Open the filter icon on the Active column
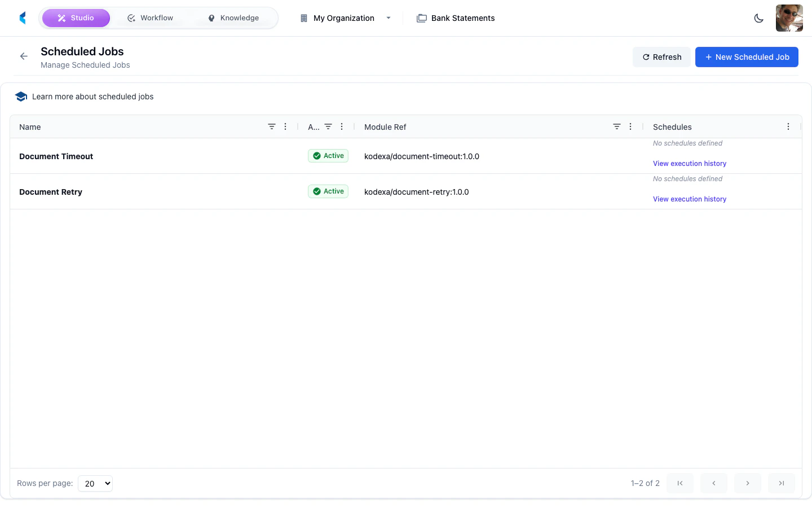 tap(328, 126)
